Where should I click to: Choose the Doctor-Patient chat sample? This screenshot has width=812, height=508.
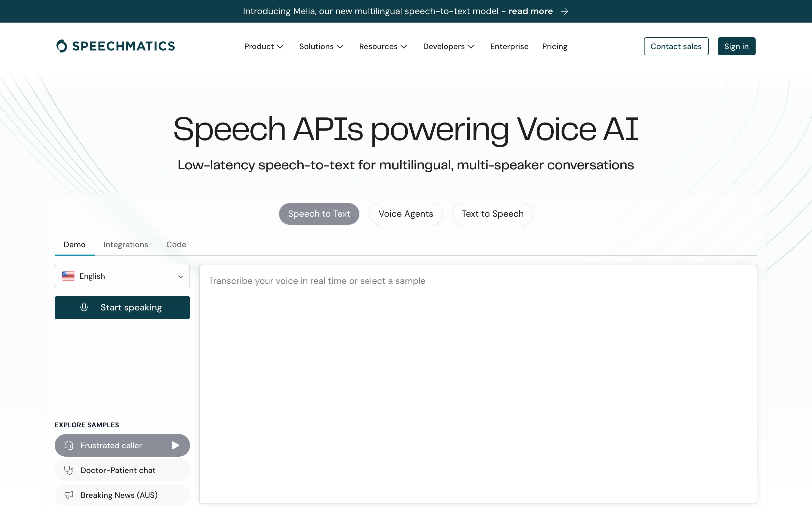coord(122,470)
